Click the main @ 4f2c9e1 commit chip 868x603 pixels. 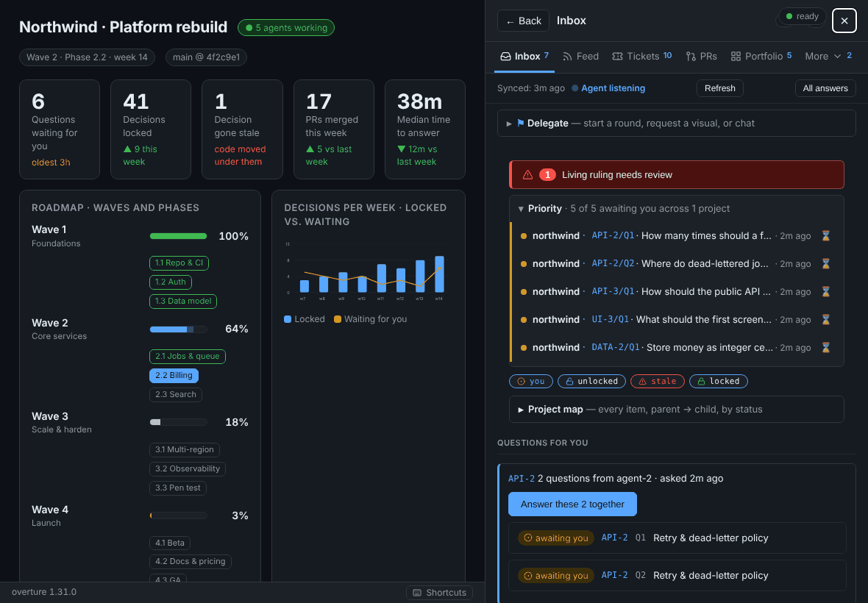(206, 57)
